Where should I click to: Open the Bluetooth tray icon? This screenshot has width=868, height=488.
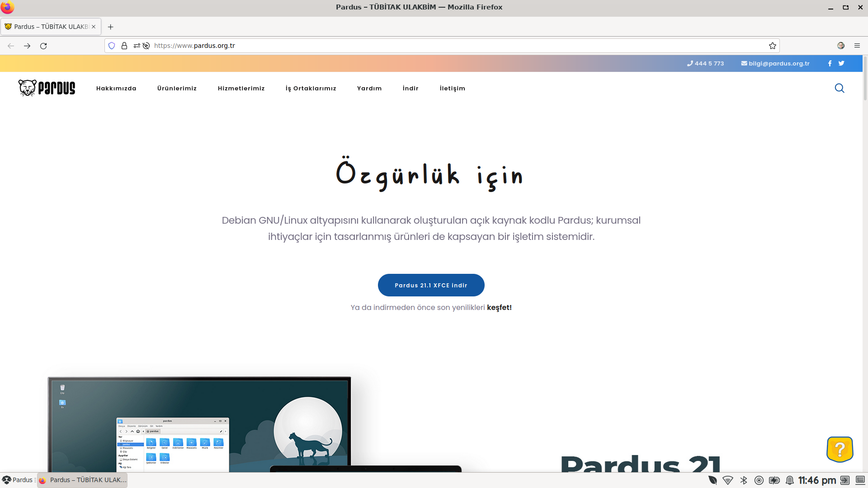744,480
